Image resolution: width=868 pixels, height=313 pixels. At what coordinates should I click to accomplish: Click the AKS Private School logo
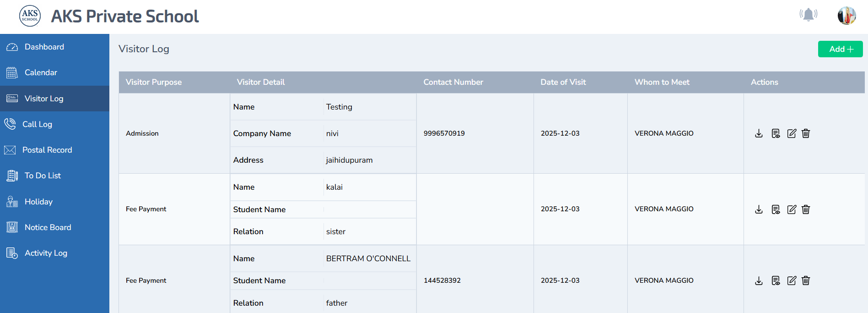30,15
